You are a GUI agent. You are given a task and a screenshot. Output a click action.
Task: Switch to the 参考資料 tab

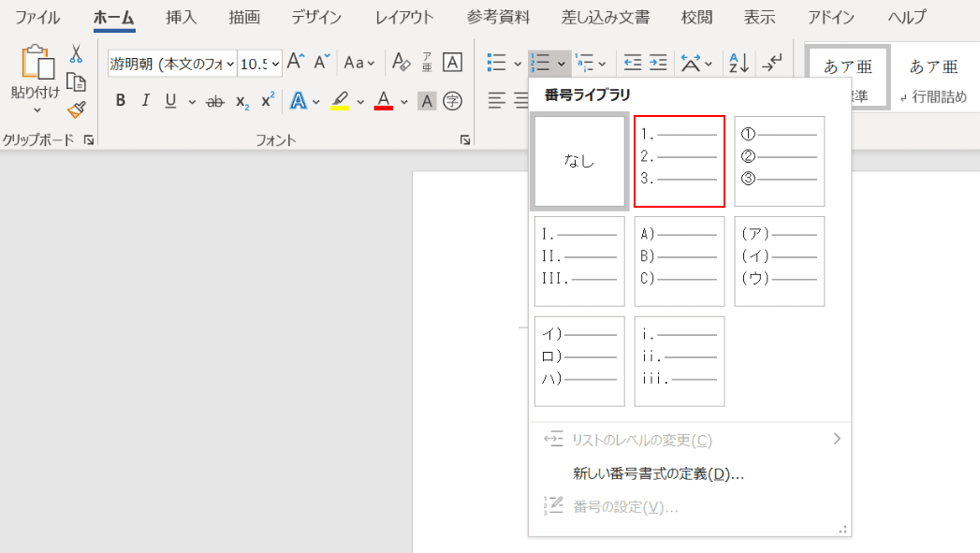tap(498, 18)
